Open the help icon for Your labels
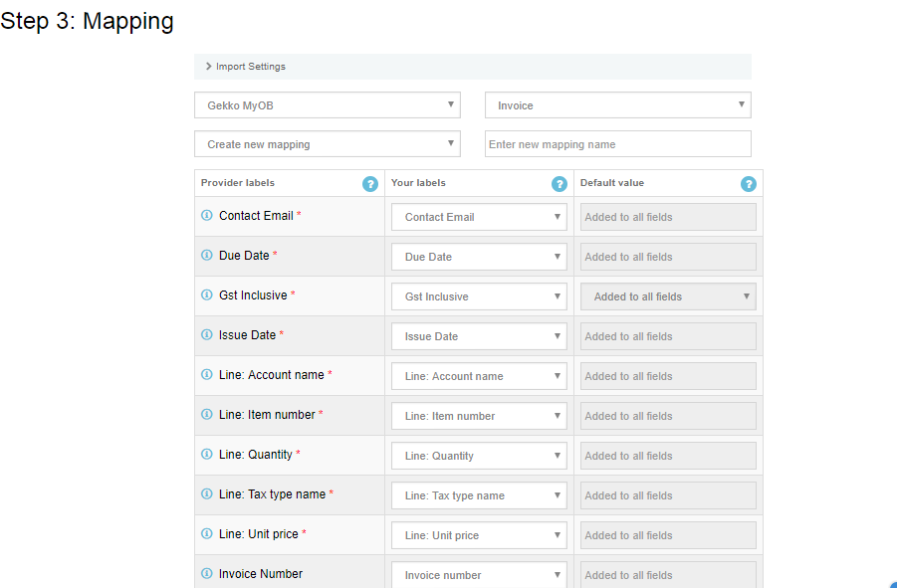This screenshot has width=897, height=588. 559,184
